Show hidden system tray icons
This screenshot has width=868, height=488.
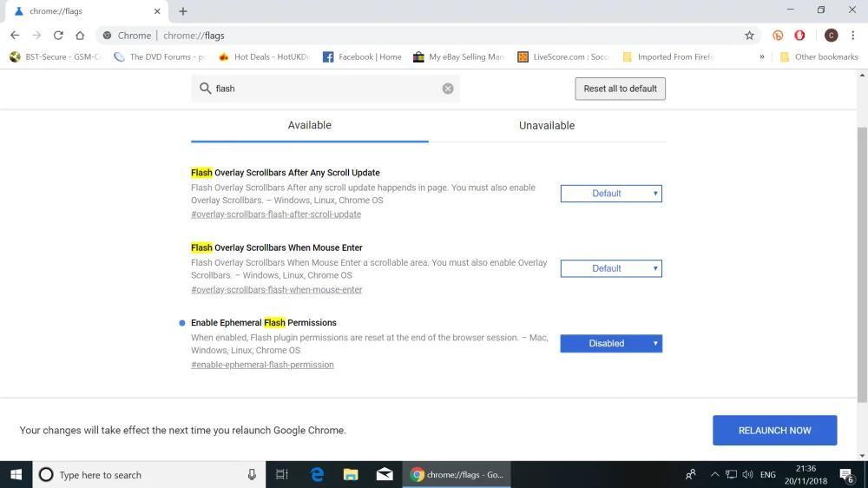click(714, 475)
